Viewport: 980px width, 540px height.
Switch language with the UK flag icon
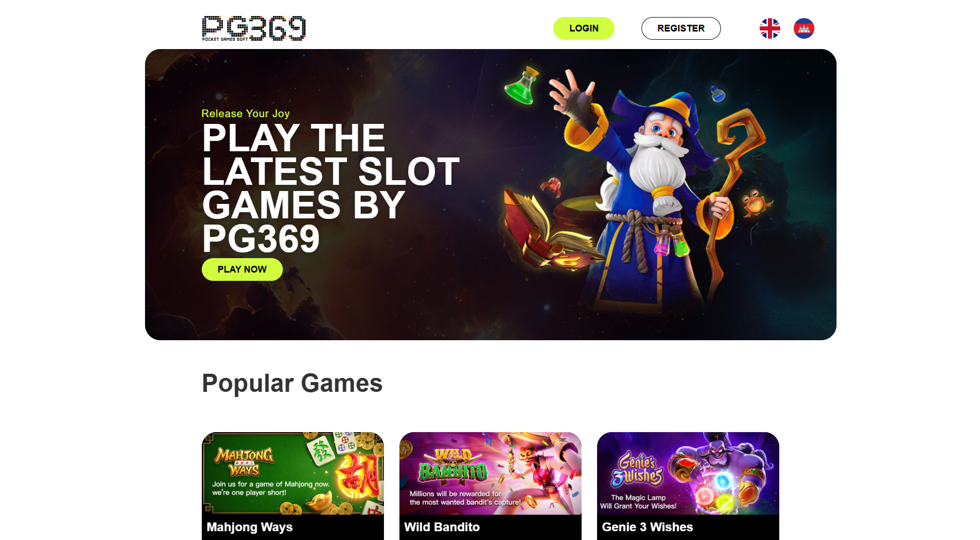point(769,28)
